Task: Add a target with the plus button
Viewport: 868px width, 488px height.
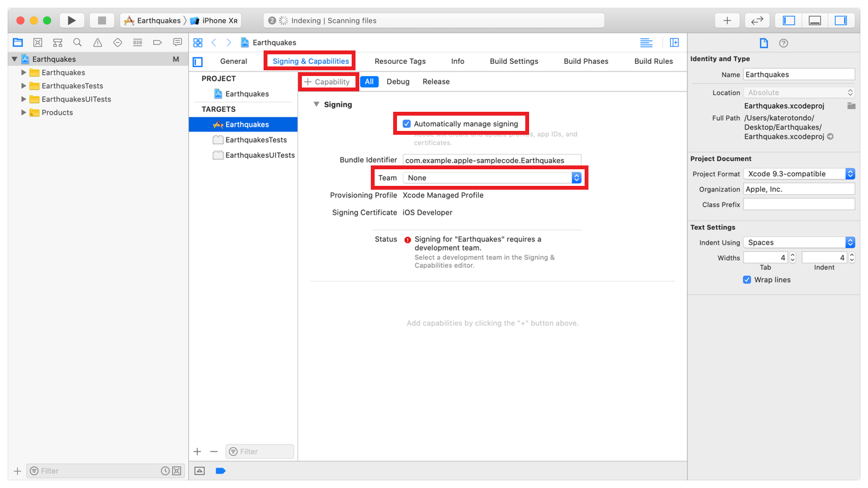Action: 198,452
